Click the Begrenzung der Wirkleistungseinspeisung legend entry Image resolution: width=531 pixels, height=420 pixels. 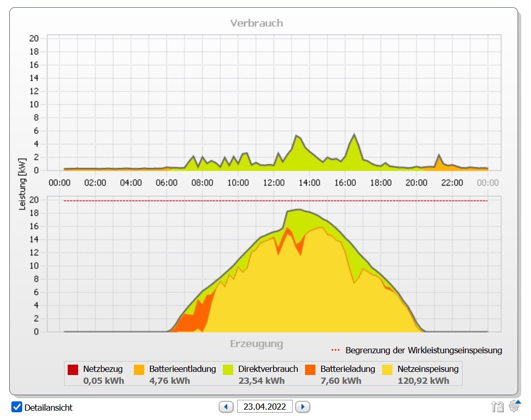point(423,350)
